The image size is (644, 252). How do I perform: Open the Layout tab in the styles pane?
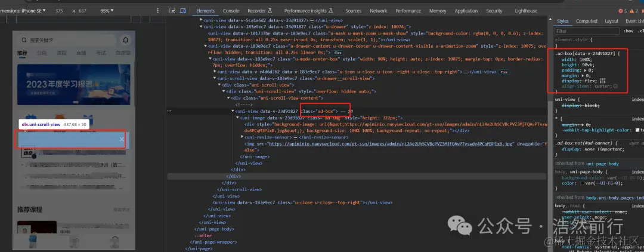612,21
